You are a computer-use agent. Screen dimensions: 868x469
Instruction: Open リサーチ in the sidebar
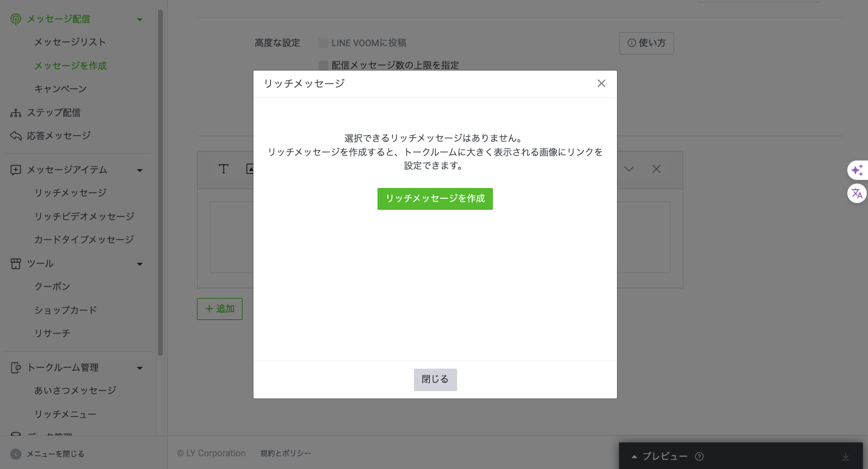pyautogui.click(x=52, y=333)
